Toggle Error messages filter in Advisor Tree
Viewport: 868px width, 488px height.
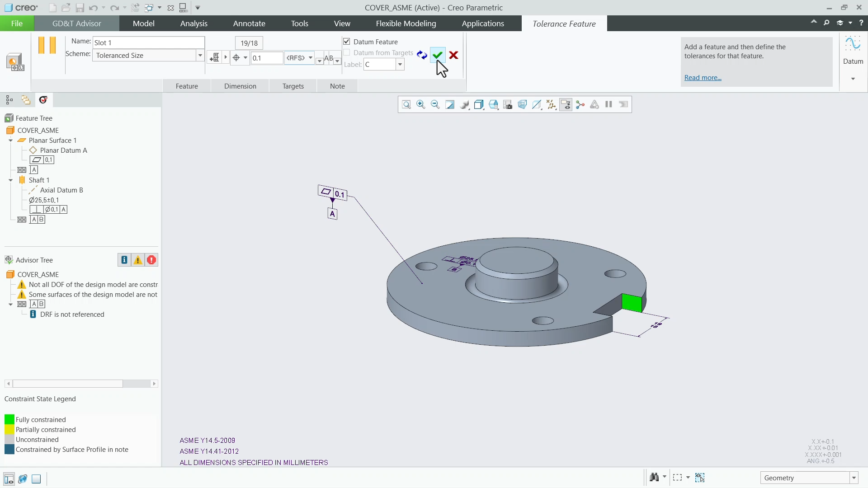click(151, 260)
